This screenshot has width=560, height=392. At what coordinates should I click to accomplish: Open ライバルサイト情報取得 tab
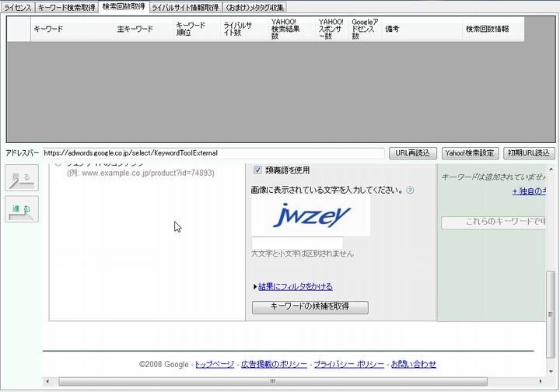[185, 8]
